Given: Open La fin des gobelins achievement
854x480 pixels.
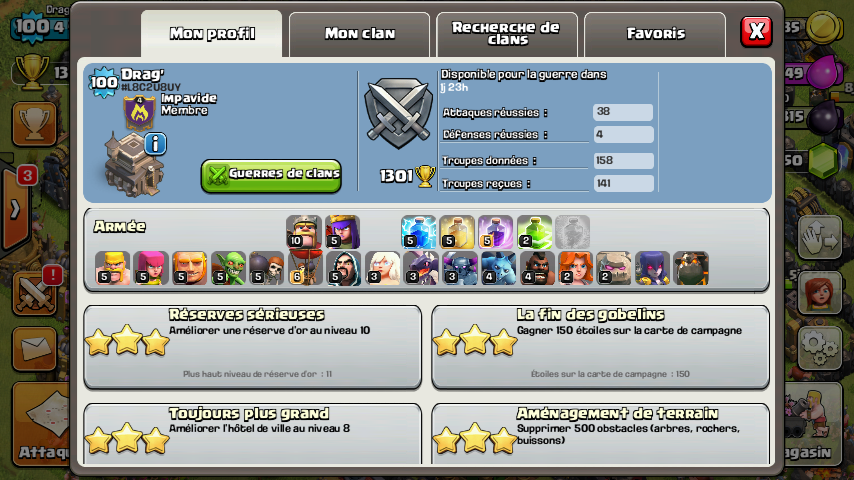Looking at the screenshot, I should pyautogui.click(x=600, y=347).
